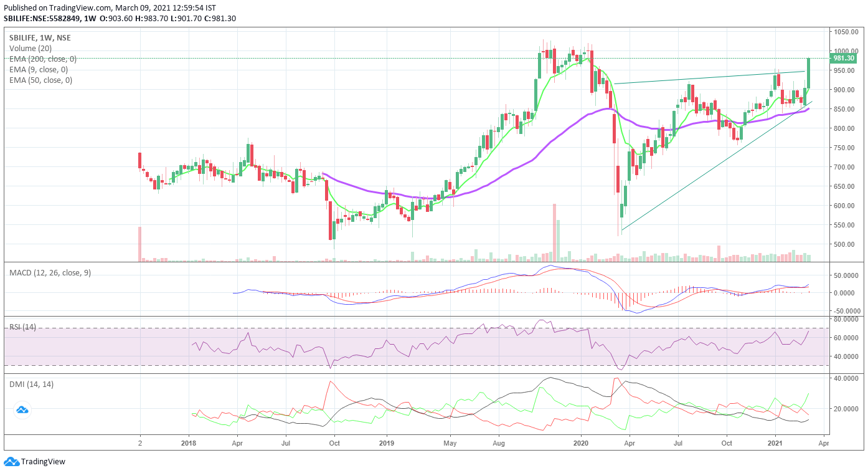Select the EMA (50, close, 0) indicator label

click(40, 80)
